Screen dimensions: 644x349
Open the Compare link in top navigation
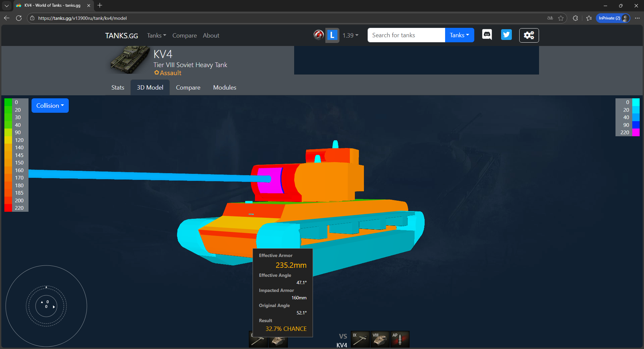[184, 36]
